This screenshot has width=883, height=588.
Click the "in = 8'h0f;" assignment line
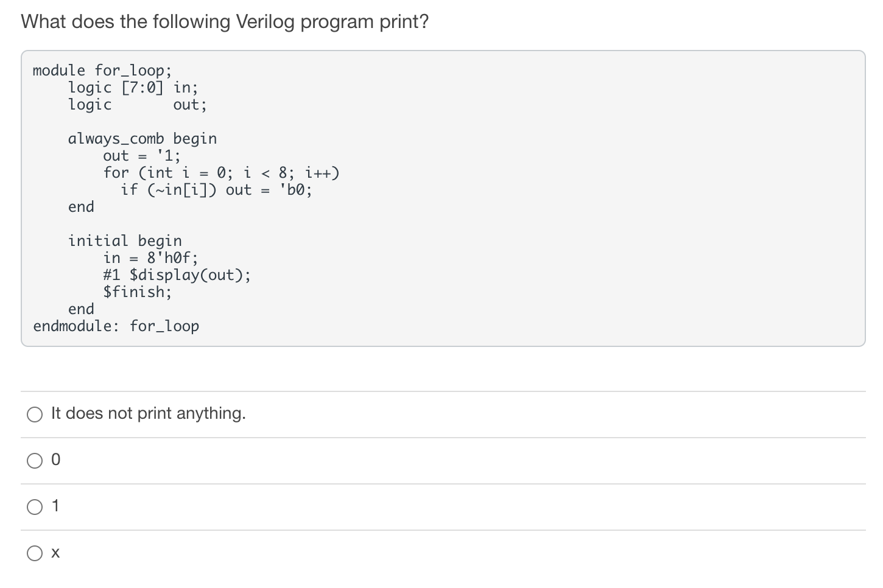click(x=150, y=258)
